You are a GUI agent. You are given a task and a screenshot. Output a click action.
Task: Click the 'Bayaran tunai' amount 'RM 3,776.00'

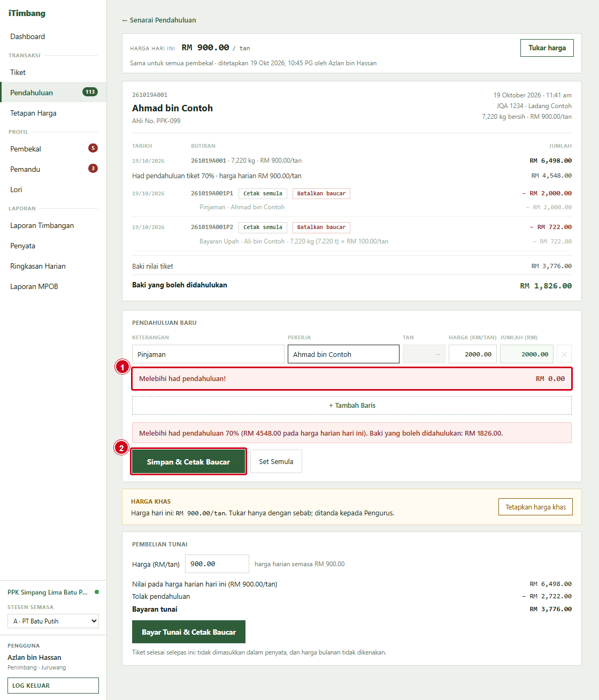550,609
